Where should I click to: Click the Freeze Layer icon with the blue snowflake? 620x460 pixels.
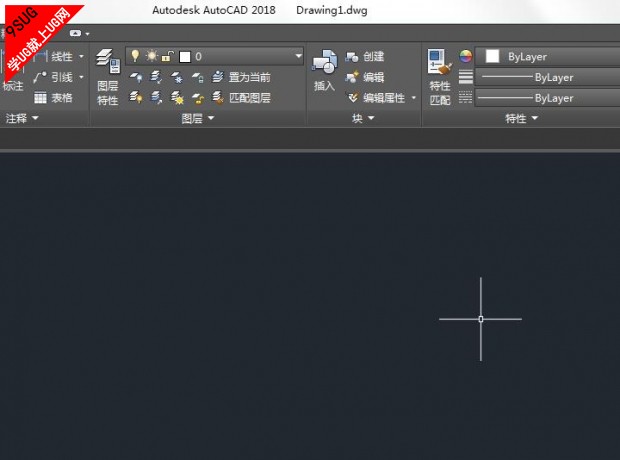click(177, 77)
